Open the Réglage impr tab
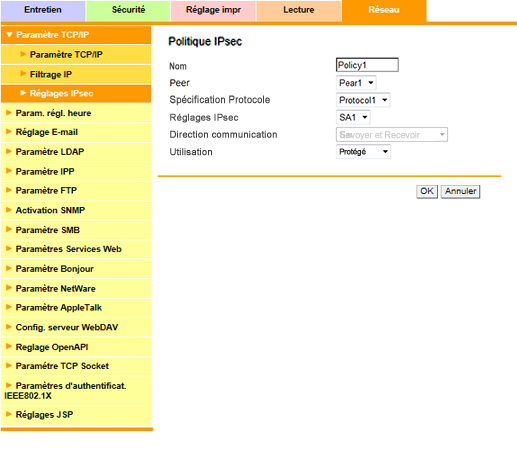517x451 pixels. click(x=213, y=11)
